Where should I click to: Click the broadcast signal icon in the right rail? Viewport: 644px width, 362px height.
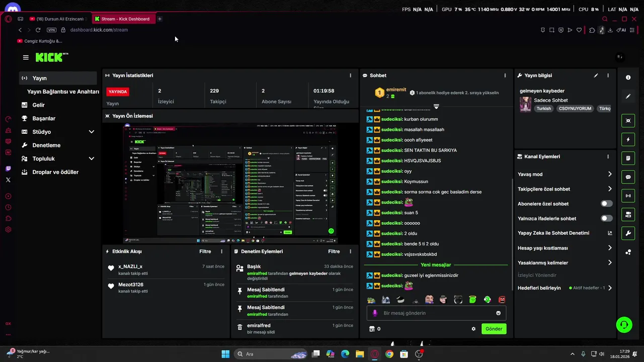pyautogui.click(x=628, y=196)
